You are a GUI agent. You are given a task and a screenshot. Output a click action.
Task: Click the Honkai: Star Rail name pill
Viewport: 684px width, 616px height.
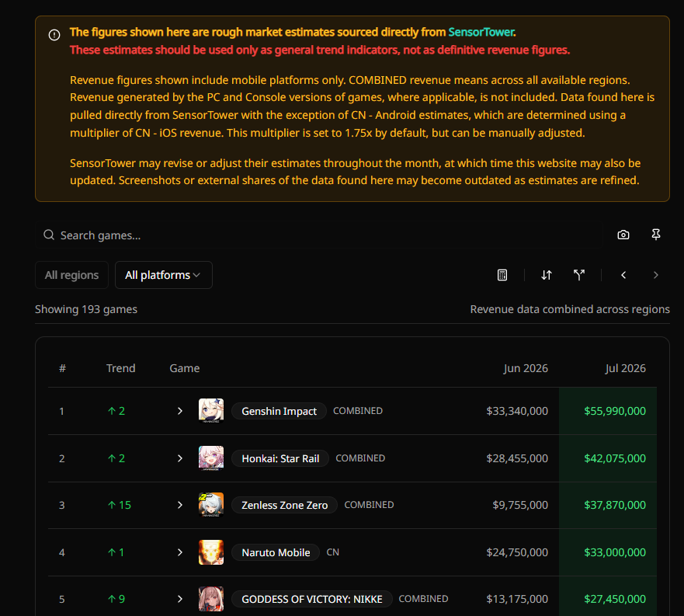280,458
